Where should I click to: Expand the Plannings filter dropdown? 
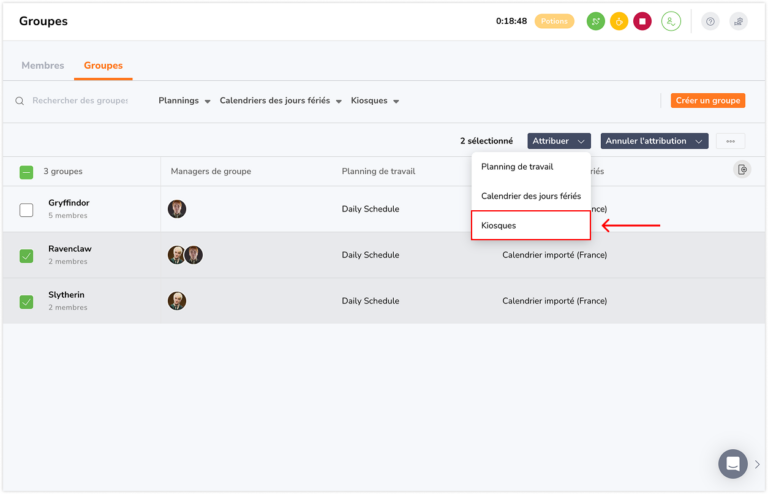point(184,100)
